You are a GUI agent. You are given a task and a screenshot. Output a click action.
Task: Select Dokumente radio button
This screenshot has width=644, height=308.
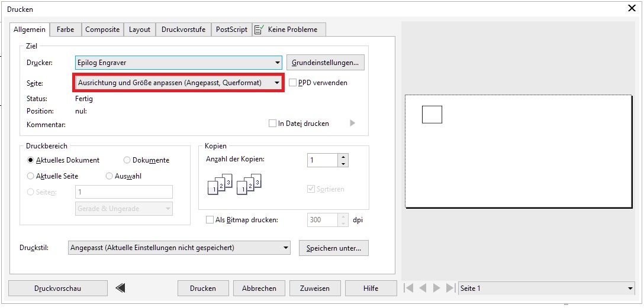[x=127, y=160]
